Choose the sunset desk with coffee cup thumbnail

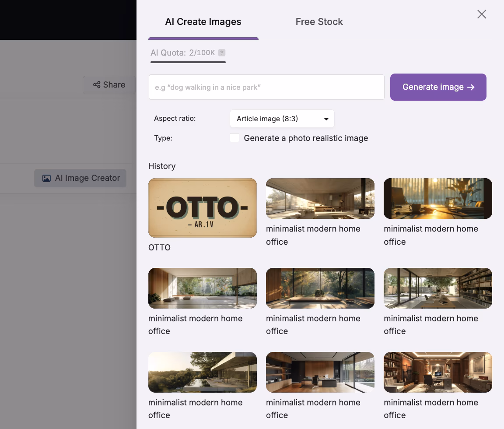coord(438,198)
